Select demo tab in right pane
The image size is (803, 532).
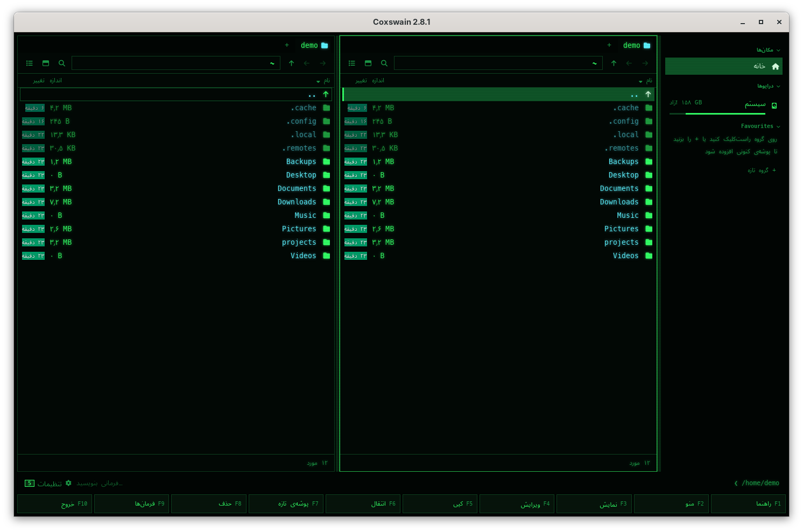tap(637, 45)
